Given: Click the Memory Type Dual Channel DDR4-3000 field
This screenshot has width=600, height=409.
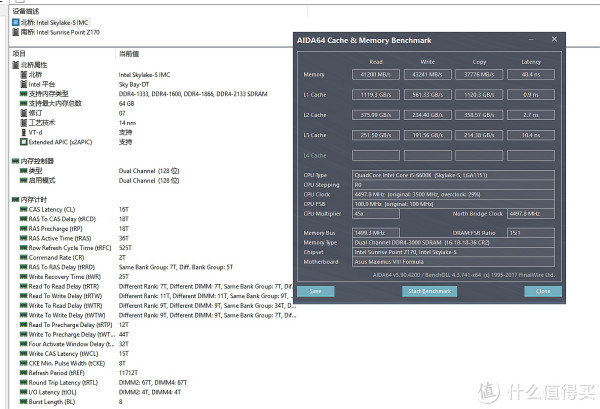Looking at the screenshot, I should coord(453,243).
